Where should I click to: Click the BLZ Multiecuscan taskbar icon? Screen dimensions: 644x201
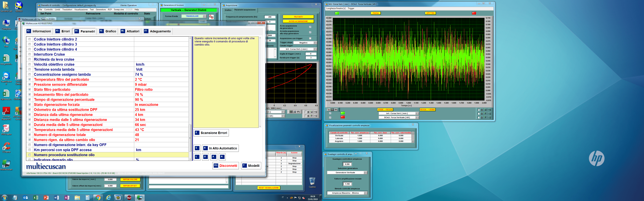129,198
